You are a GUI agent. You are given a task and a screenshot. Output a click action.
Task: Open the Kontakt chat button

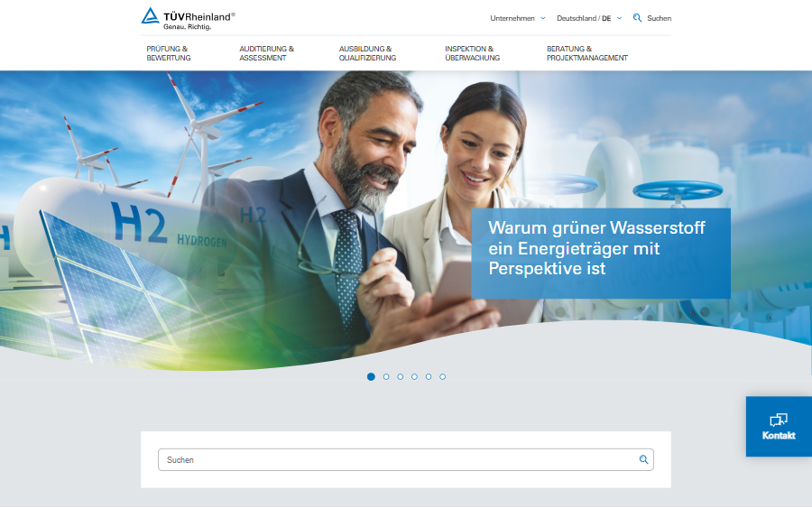coord(779,427)
